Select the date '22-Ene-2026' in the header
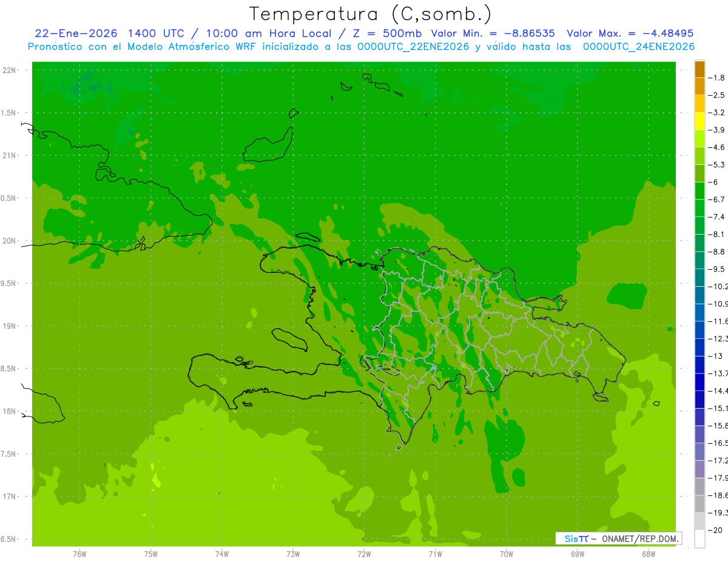 [x=76, y=33]
